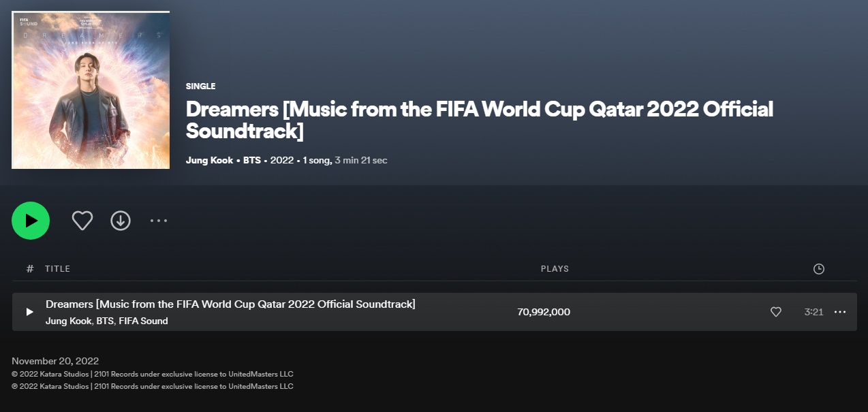Play the Dreamers track row
868x412 pixels.
tap(29, 312)
